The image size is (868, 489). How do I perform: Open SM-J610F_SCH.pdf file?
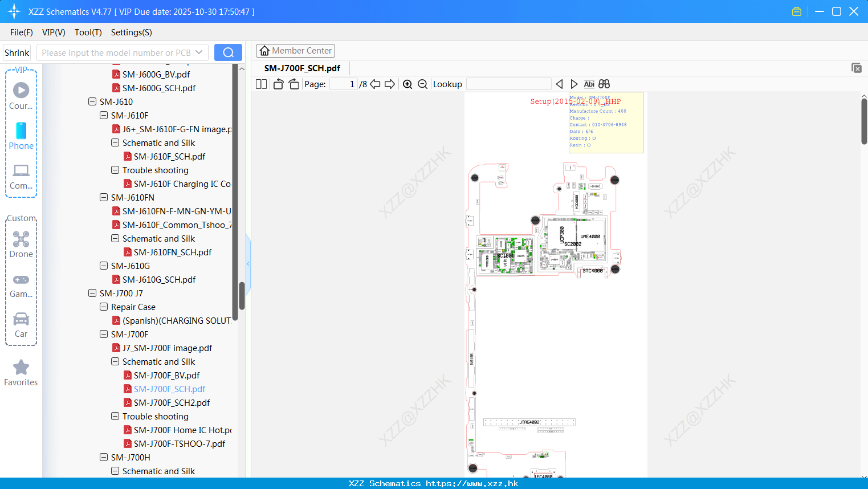[169, 157]
